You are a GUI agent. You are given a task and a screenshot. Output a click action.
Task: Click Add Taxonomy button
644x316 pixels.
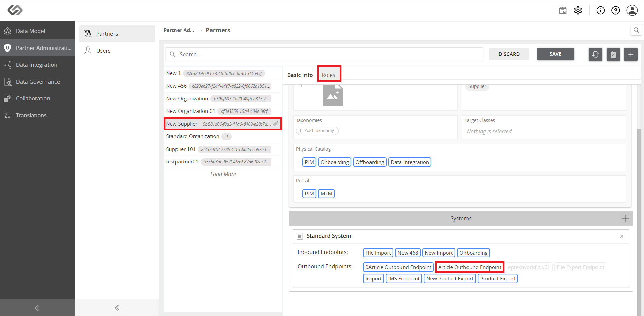tap(317, 131)
